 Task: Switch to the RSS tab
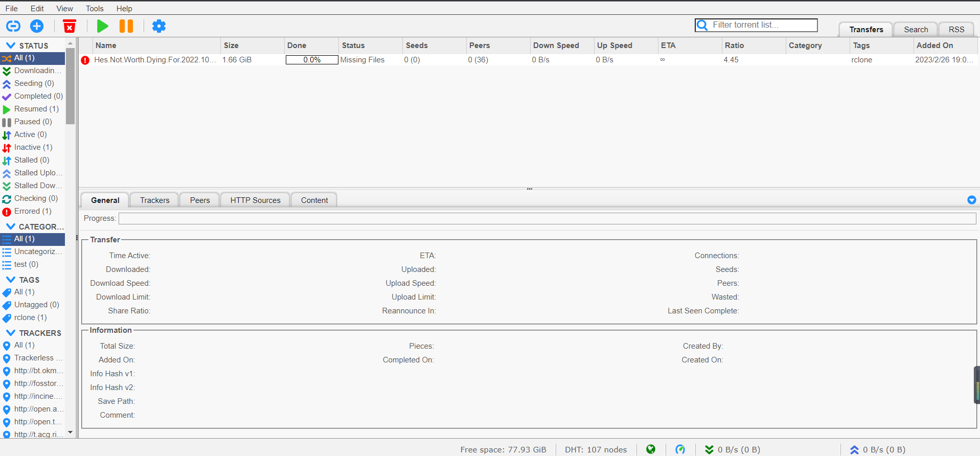(x=956, y=30)
